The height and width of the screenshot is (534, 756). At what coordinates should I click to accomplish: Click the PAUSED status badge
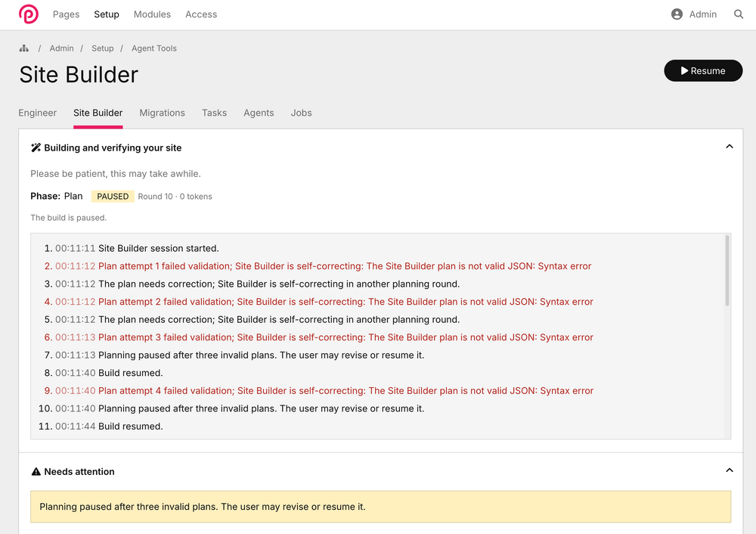coord(113,197)
